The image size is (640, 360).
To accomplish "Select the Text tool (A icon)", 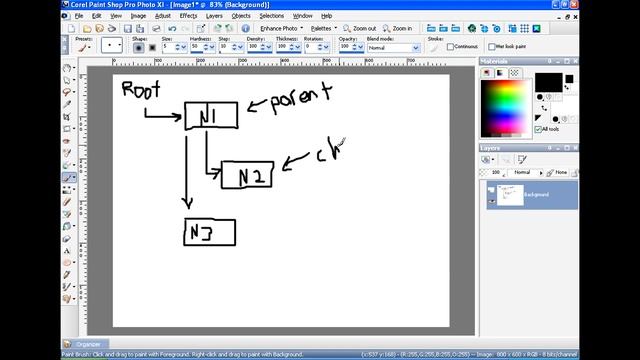I will [67, 251].
